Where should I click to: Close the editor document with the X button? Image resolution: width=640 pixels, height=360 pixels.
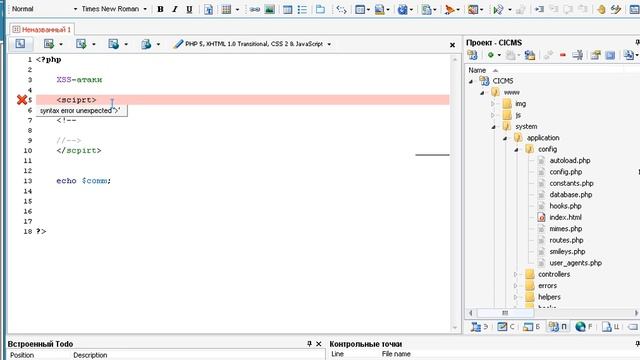tap(452, 45)
